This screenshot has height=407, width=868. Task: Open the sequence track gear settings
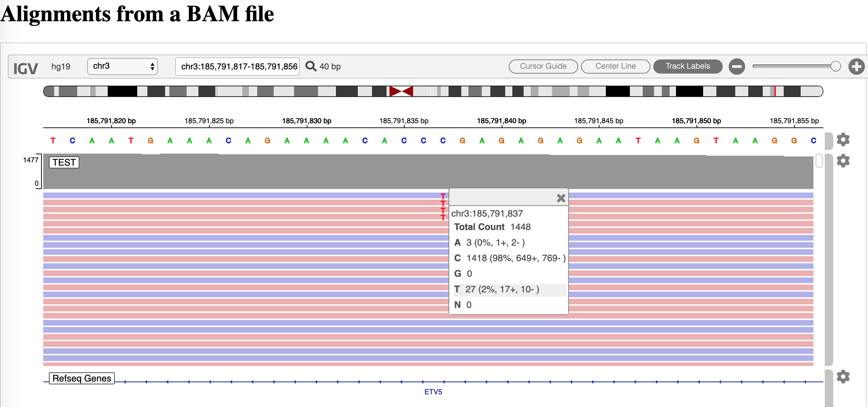(x=843, y=139)
